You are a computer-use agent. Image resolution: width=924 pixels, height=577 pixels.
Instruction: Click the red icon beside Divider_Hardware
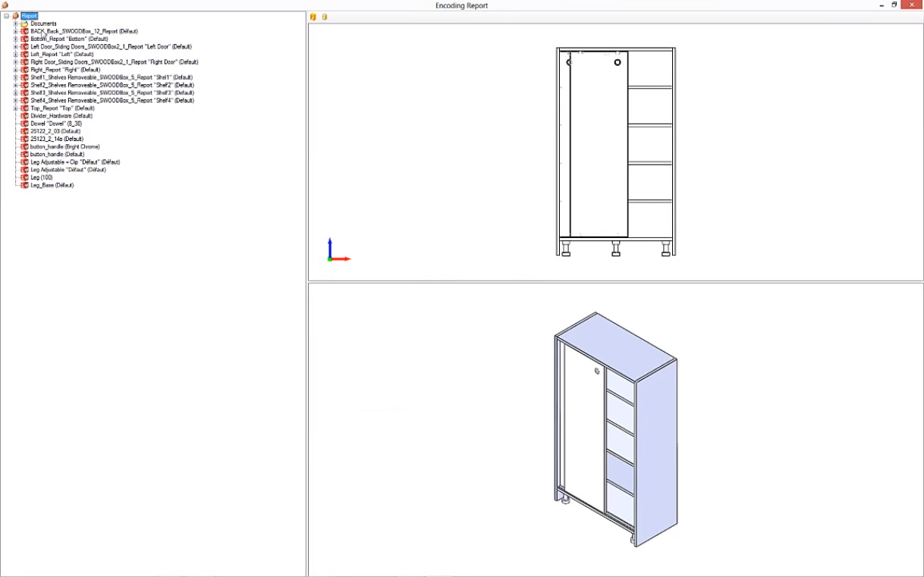[24, 116]
